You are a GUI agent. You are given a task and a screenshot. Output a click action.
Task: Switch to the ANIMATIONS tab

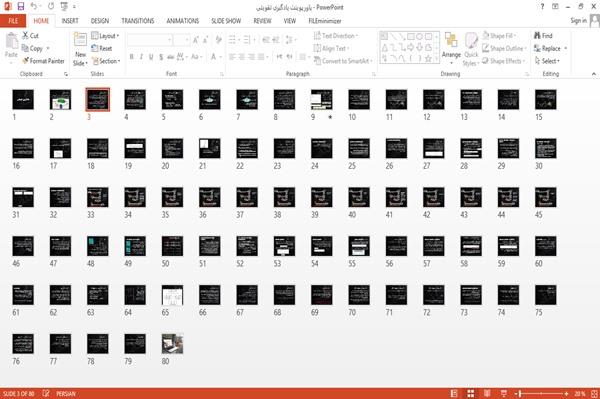pos(183,21)
